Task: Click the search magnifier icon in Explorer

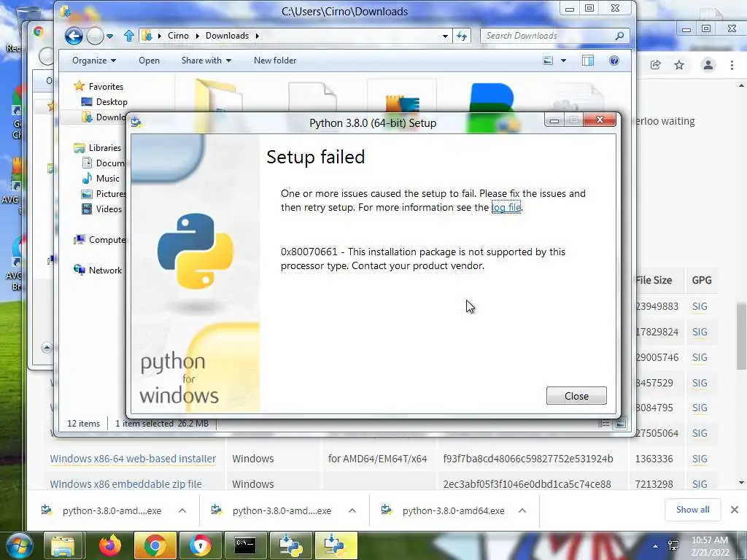Action: 619,36
